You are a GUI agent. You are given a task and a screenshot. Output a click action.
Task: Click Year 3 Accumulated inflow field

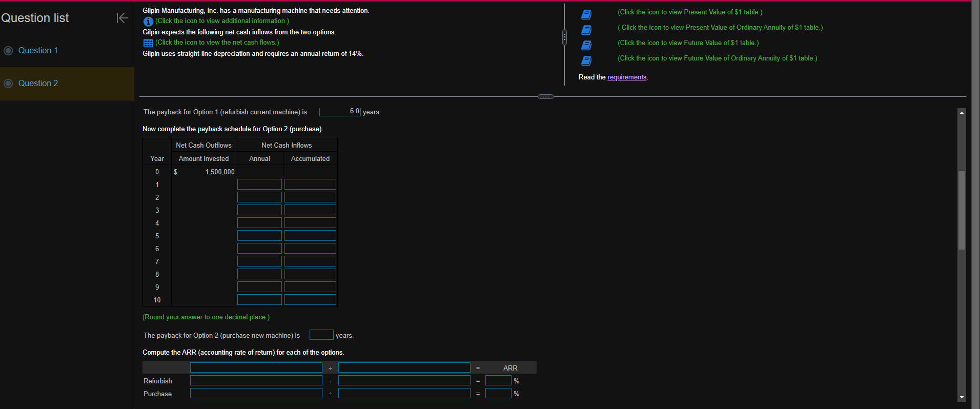(x=310, y=210)
